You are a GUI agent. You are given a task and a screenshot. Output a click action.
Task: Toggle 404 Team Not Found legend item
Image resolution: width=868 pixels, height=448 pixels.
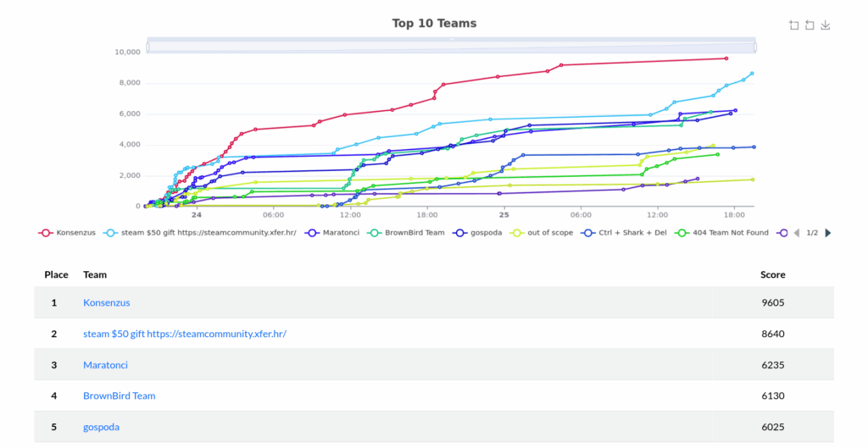click(x=722, y=233)
